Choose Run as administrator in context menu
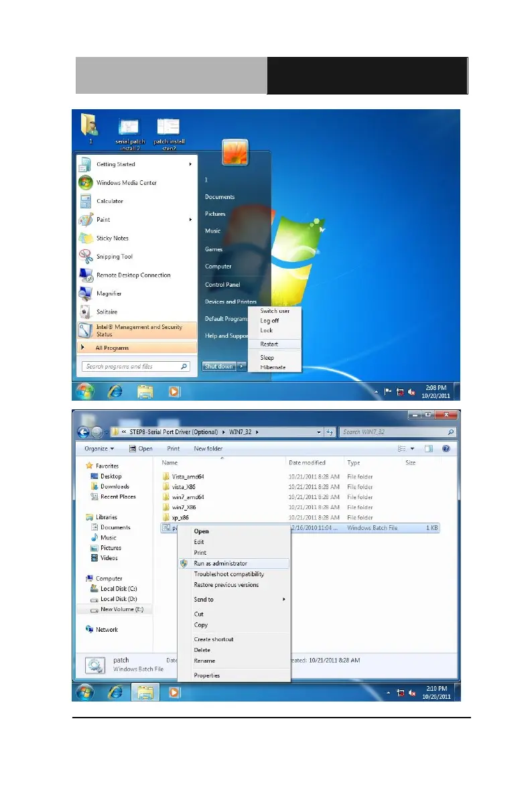The height and width of the screenshot is (798, 532). 235,563
